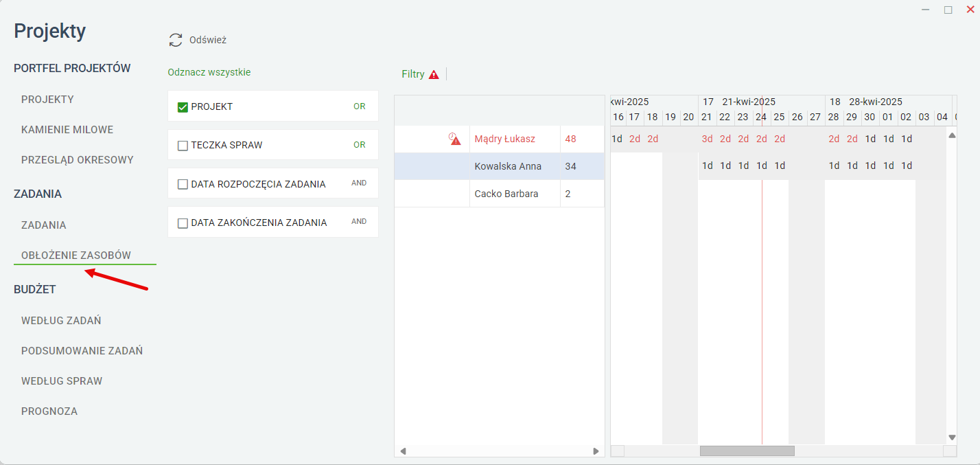Click the 21-kwi-2025 week header
Viewport: 980px width, 465px height.
[x=749, y=102]
